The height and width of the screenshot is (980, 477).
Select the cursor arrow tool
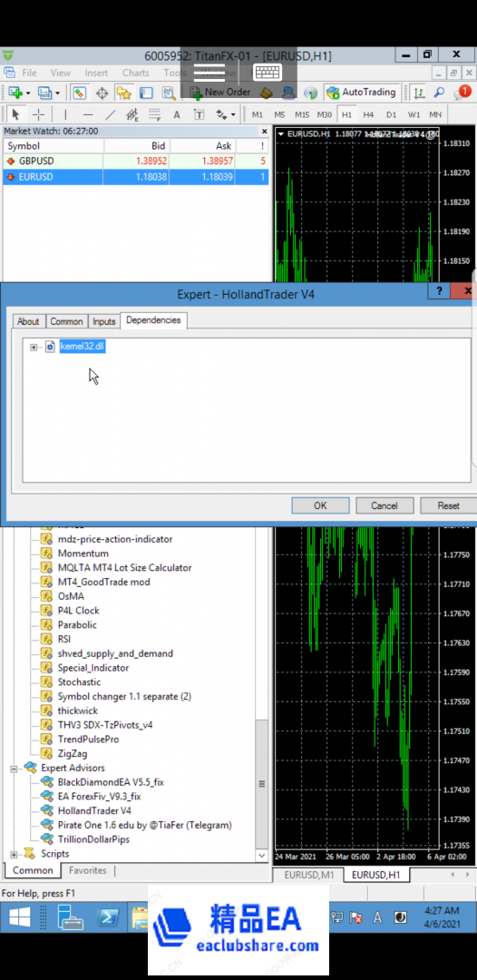click(15, 114)
